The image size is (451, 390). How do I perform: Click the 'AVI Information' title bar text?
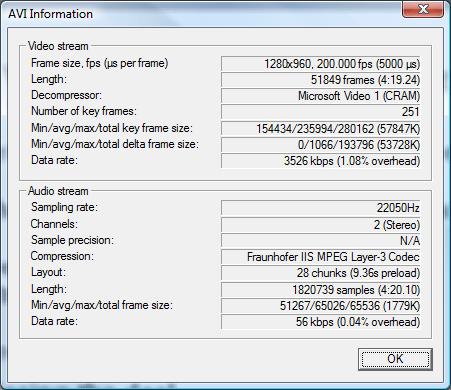pyautogui.click(x=51, y=14)
